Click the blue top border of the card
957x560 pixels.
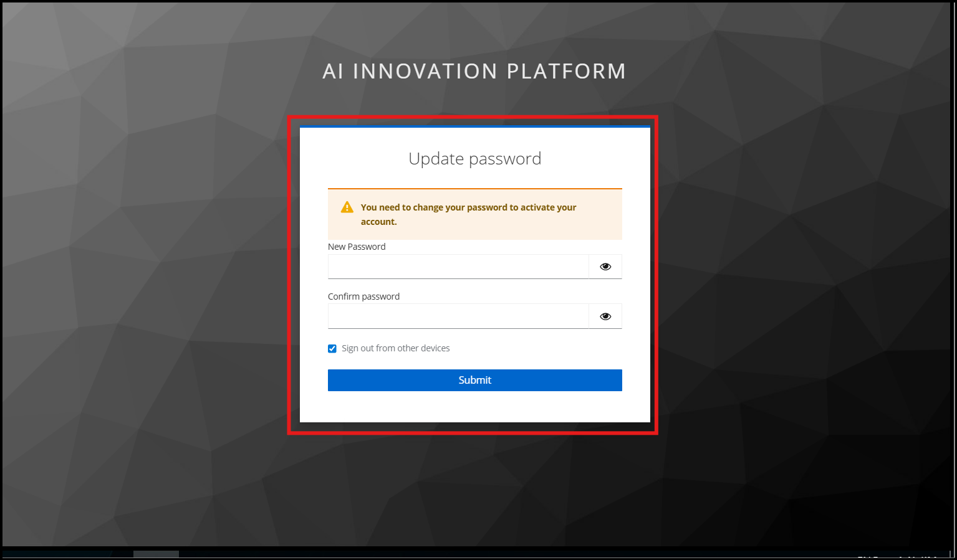click(x=475, y=126)
